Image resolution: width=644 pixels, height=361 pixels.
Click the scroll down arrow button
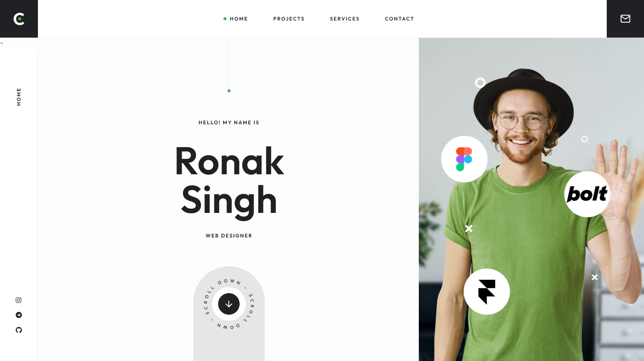click(x=229, y=304)
